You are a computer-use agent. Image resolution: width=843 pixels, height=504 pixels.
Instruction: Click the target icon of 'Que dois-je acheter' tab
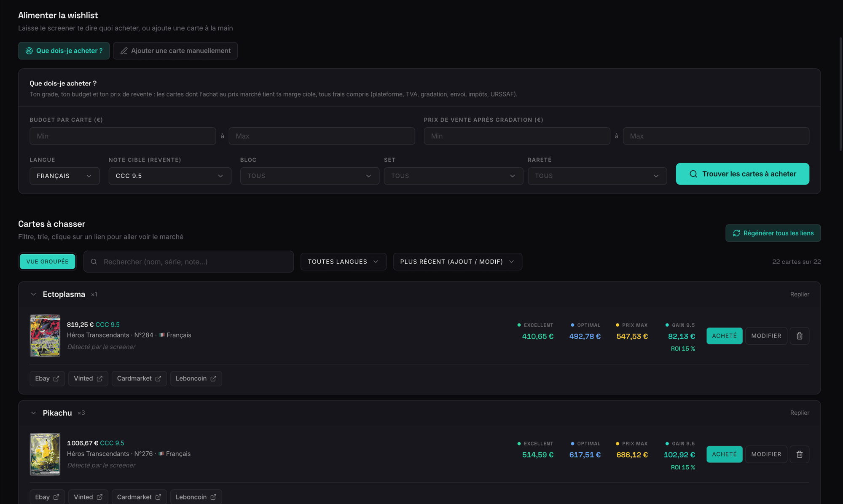click(x=29, y=51)
